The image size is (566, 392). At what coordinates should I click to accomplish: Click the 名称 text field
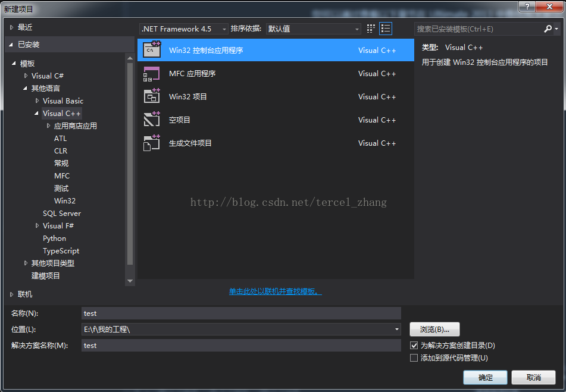[241, 313]
